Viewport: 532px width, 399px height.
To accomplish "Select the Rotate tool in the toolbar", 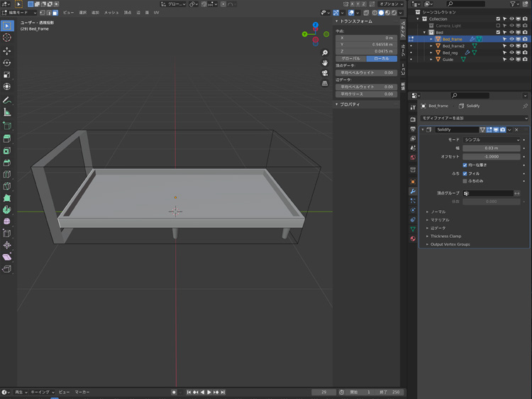I will pyautogui.click(x=7, y=62).
